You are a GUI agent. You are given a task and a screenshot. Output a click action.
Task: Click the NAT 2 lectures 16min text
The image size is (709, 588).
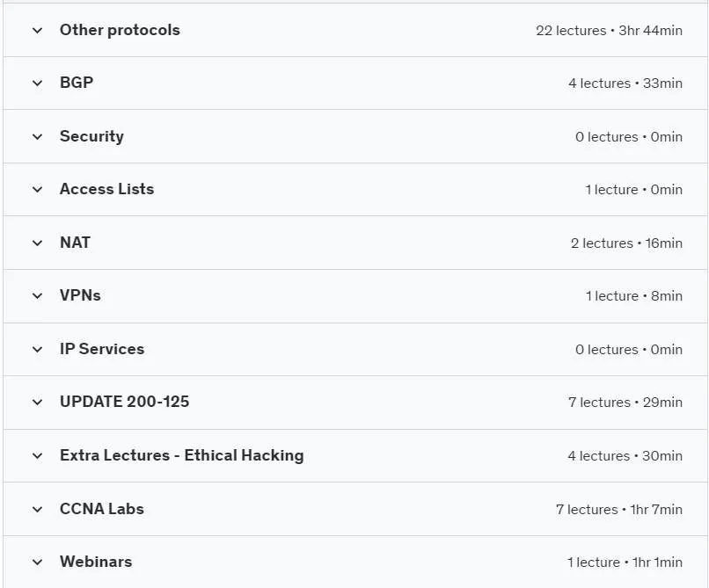pyautogui.click(x=626, y=243)
